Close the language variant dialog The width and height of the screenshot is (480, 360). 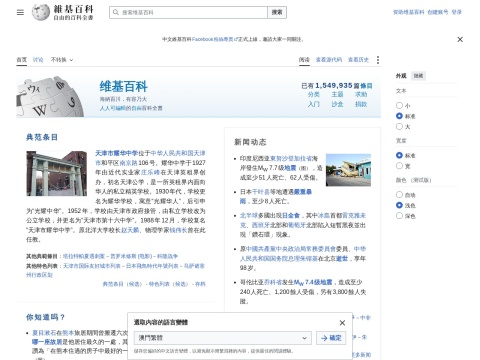tap(342, 323)
